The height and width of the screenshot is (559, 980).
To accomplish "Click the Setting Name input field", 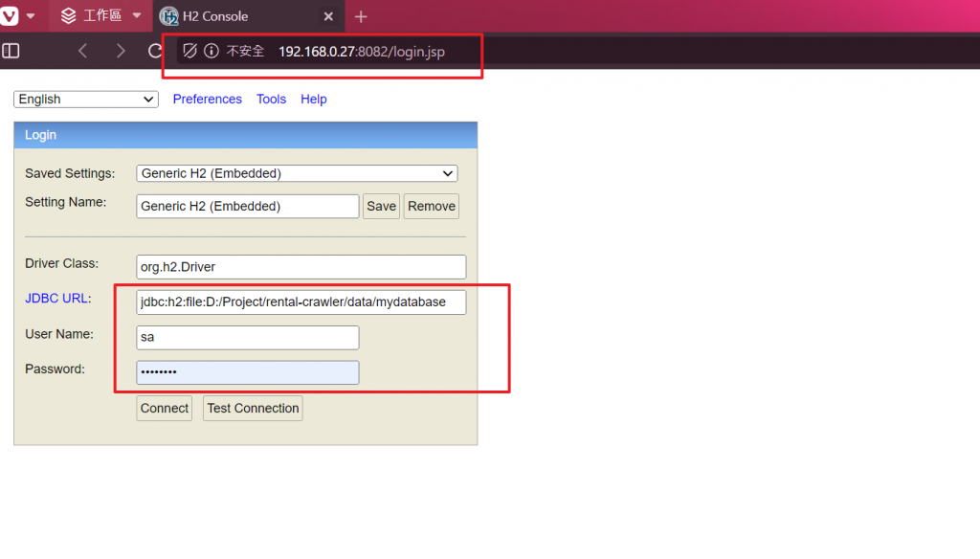I will (248, 207).
